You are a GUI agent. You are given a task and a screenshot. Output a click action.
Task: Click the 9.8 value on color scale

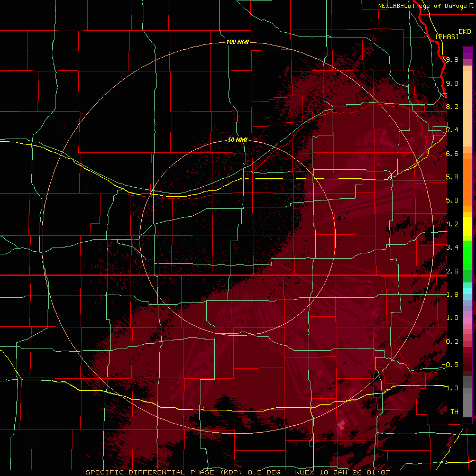[452, 59]
